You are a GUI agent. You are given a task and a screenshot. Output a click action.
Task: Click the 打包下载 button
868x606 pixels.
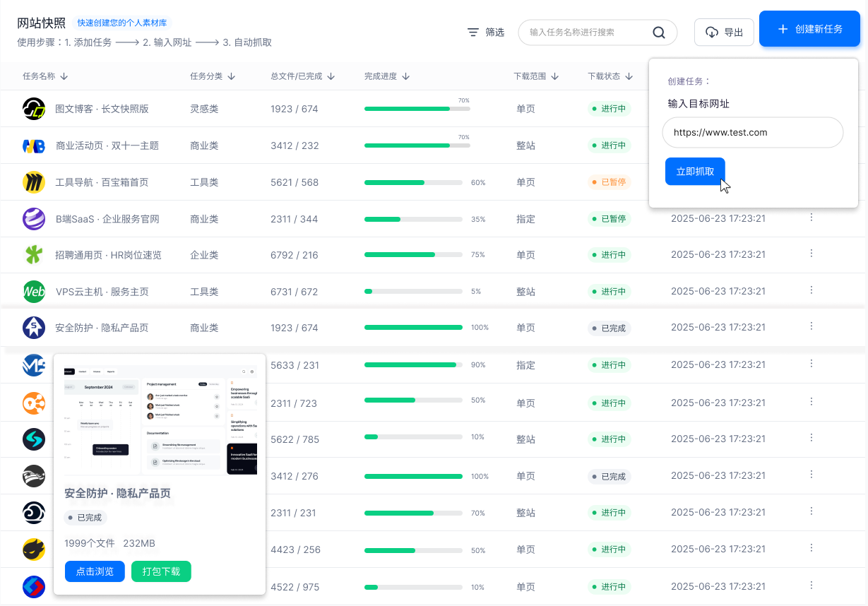tap(161, 572)
